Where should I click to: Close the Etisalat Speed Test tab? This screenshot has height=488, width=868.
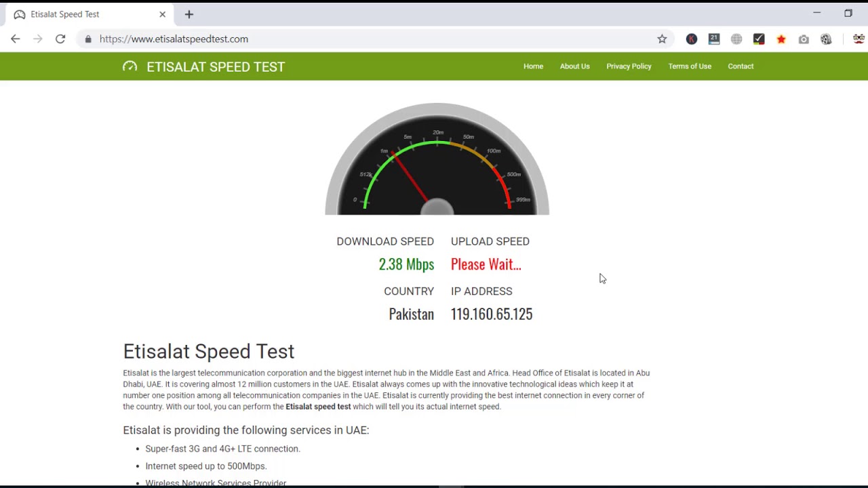(163, 14)
